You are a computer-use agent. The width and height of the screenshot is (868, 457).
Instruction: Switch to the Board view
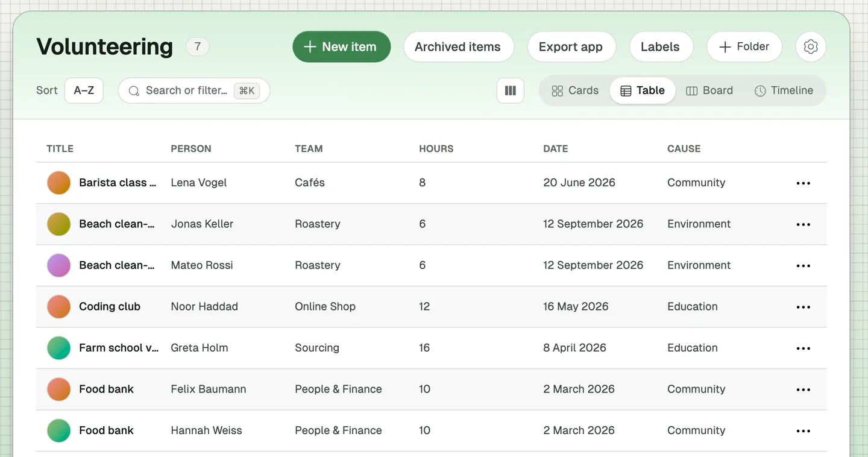point(709,90)
